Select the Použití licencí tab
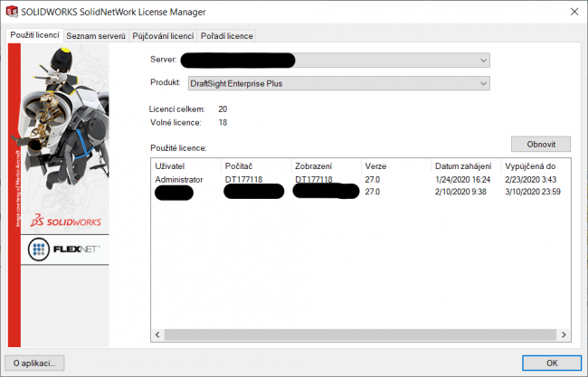 point(34,35)
